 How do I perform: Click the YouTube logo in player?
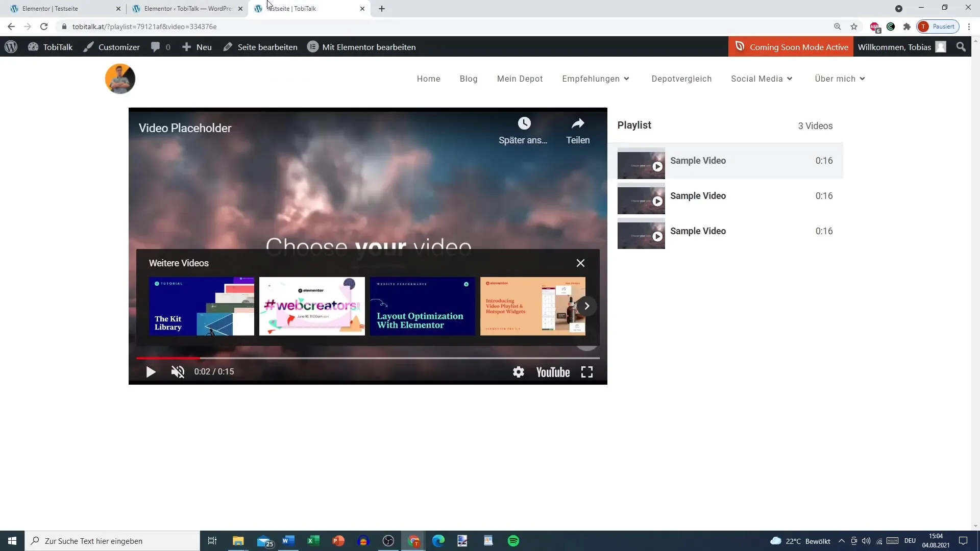tap(553, 372)
